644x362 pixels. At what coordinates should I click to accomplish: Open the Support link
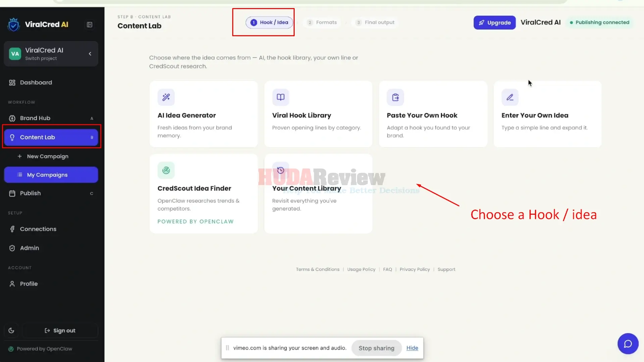(x=446, y=269)
